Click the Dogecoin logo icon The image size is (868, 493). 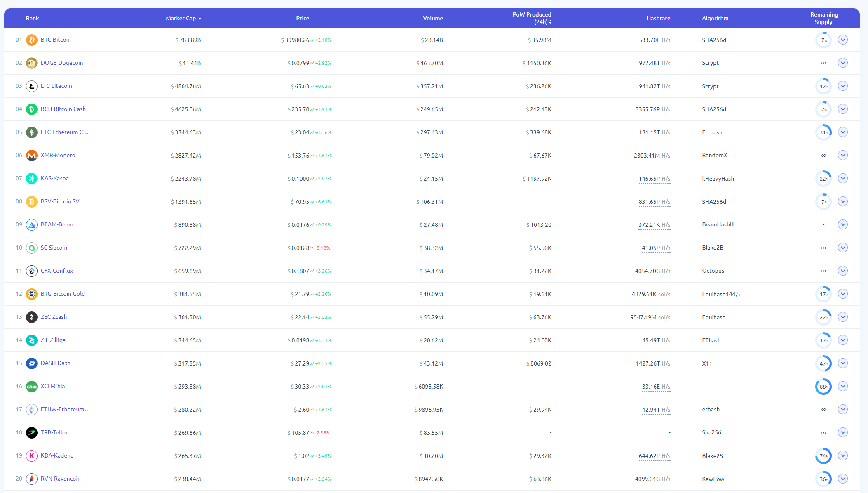(32, 63)
